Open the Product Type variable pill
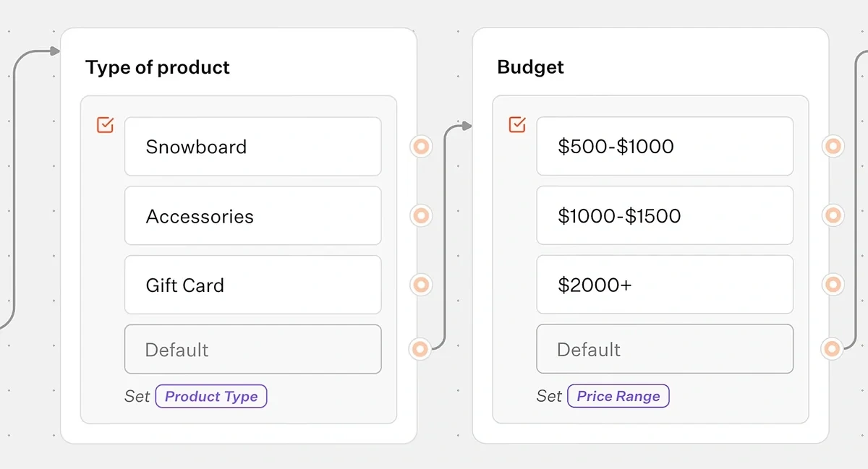The height and width of the screenshot is (469, 868). coord(211,396)
